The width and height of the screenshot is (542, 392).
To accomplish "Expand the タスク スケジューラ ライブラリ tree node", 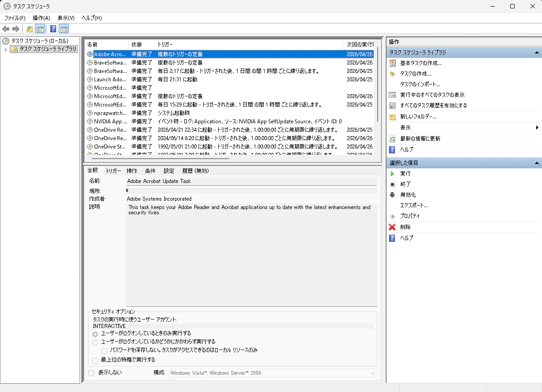I will click(x=5, y=49).
